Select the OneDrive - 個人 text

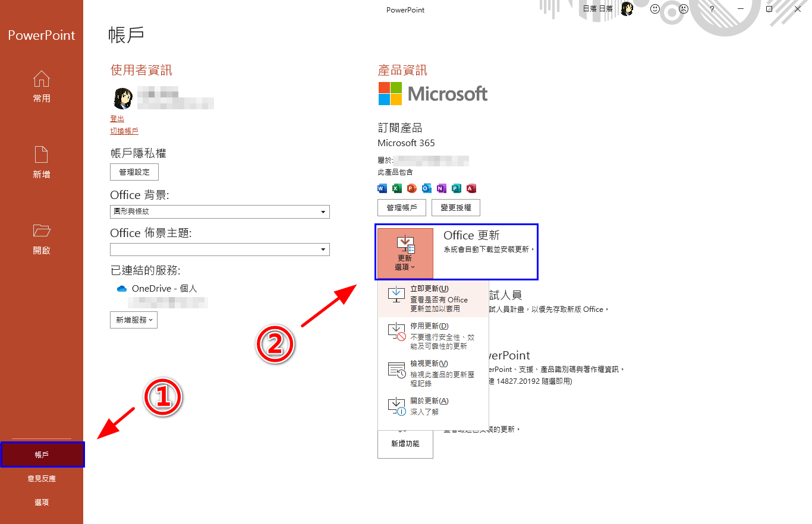tap(164, 289)
